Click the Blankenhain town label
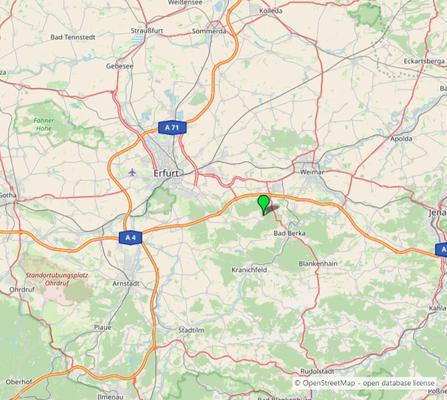 [318, 264]
